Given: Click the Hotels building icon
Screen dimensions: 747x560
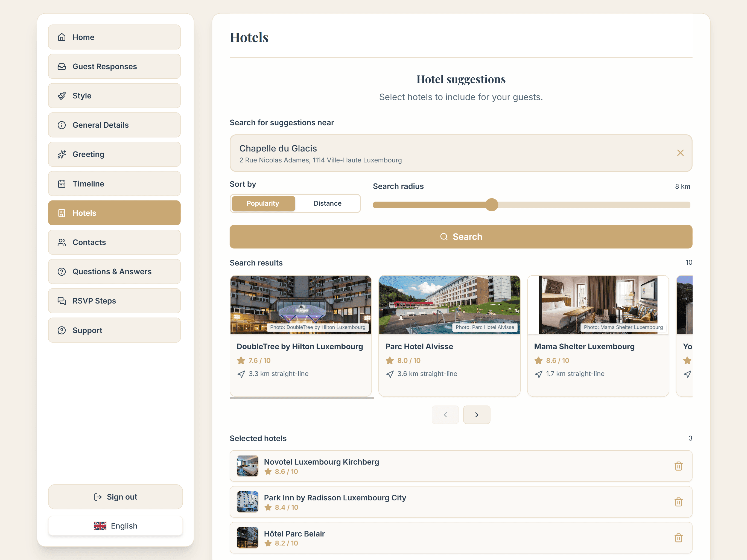Looking at the screenshot, I should point(62,213).
